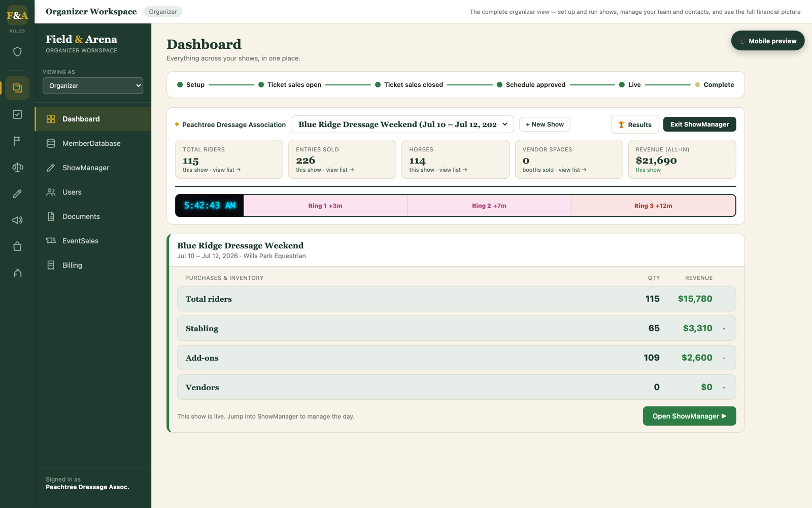Open MemberDatabase from the sidebar
This screenshot has height=508, width=812.
93,143
